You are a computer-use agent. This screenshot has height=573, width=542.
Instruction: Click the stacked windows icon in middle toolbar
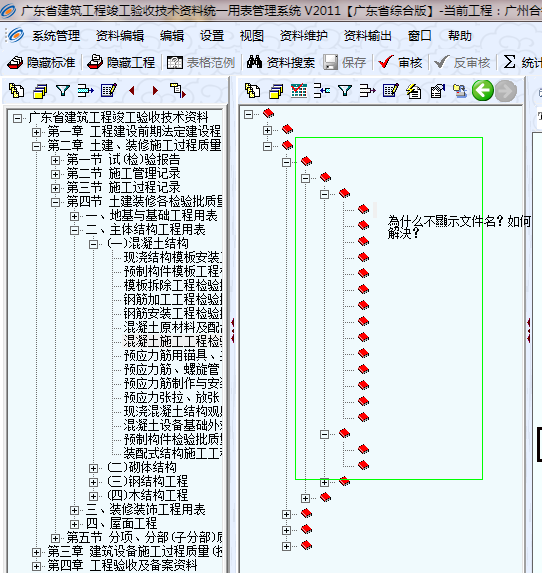pyautogui.click(x=276, y=91)
